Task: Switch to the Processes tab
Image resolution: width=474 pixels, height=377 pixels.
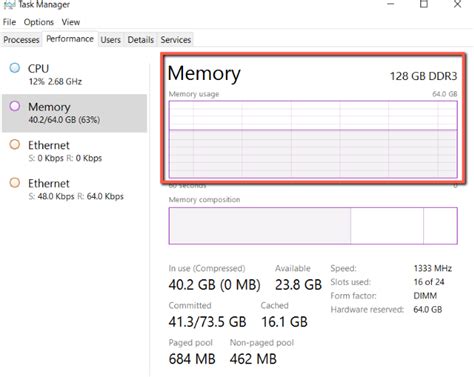Action: tap(21, 40)
